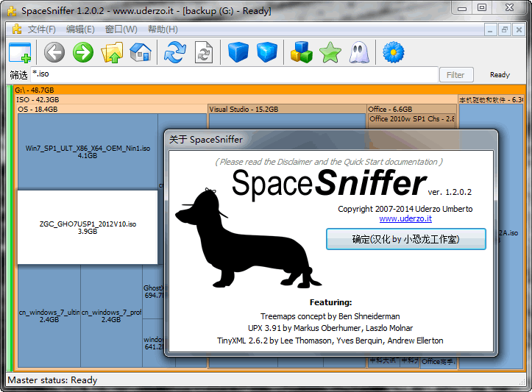Click the 确定 button in the About dialog

tap(405, 239)
